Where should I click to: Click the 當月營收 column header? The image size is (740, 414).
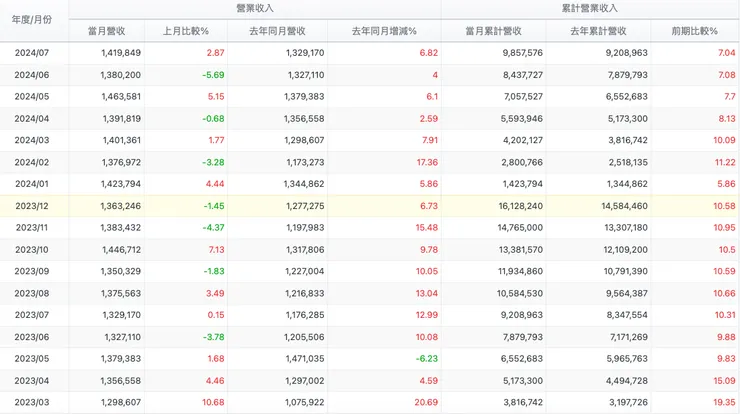107,31
